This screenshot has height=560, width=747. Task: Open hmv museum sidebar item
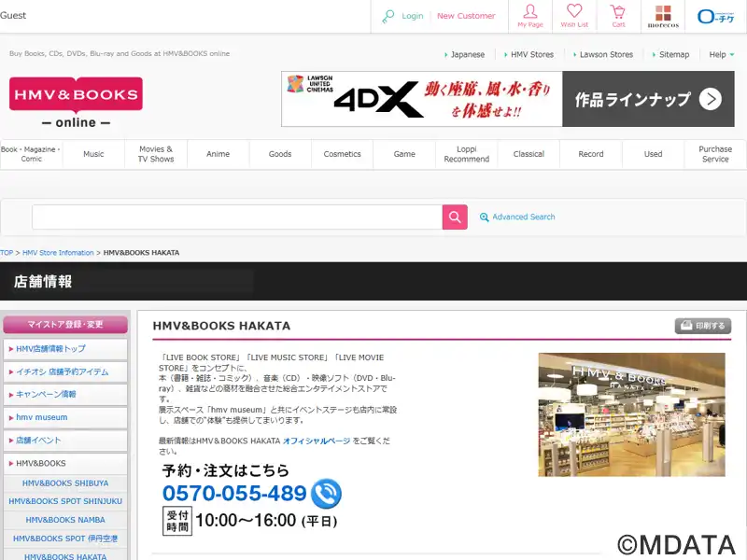point(65,417)
